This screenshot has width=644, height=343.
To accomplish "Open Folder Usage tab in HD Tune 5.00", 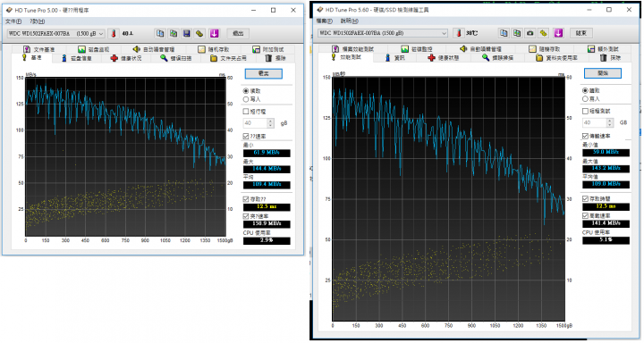I will 228,58.
